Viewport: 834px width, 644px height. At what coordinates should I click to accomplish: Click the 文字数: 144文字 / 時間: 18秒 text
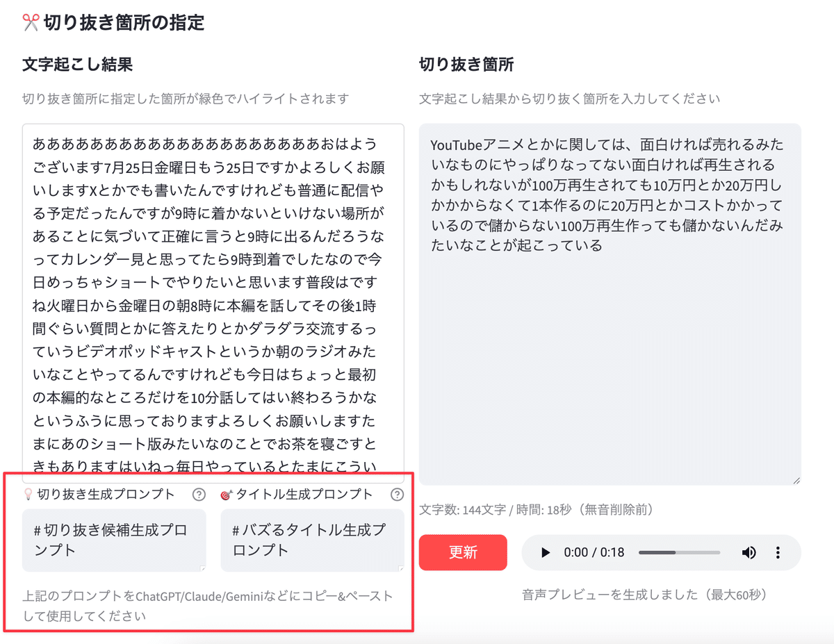[x=537, y=510]
